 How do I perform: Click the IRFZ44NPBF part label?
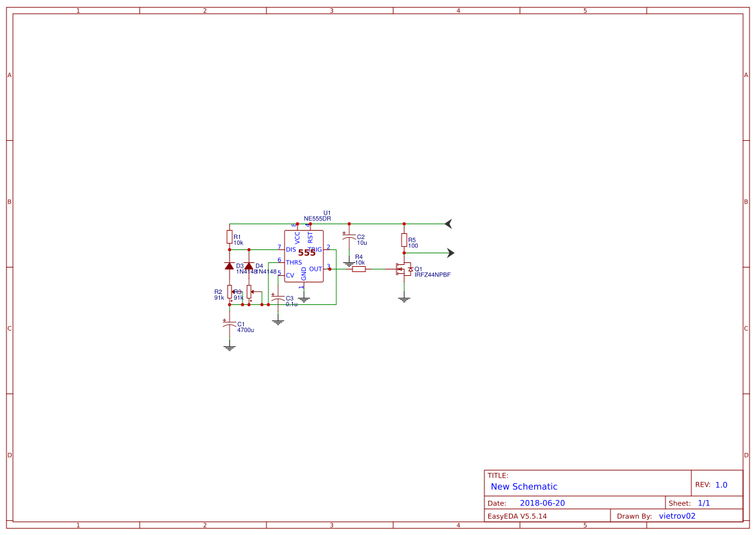coord(432,275)
